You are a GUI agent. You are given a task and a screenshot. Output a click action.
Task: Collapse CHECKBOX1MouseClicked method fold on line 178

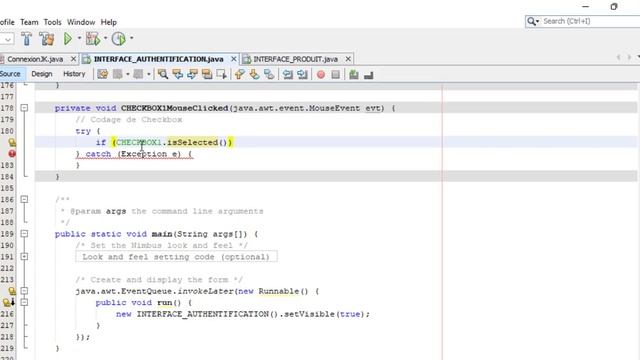[x=24, y=108]
